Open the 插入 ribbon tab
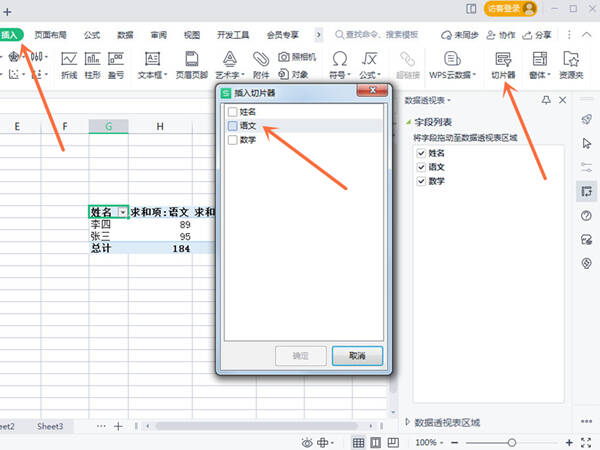Viewport: 600px width, 450px height. tap(10, 35)
